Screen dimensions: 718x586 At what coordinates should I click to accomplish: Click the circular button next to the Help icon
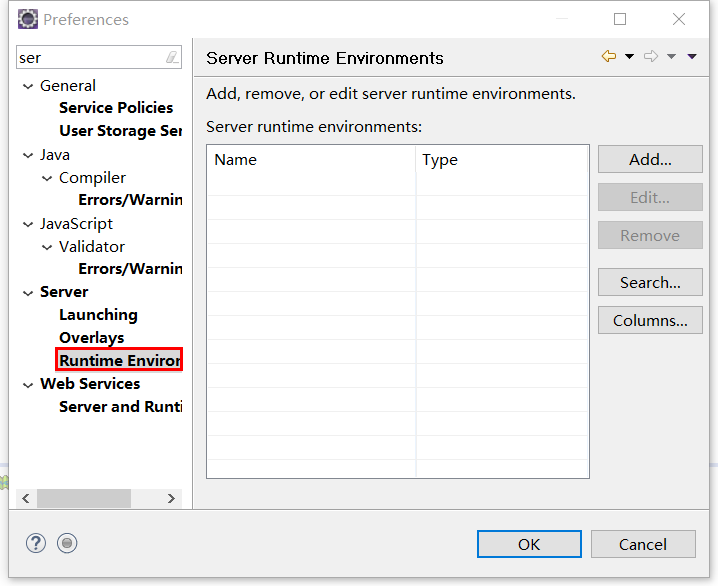(67, 543)
